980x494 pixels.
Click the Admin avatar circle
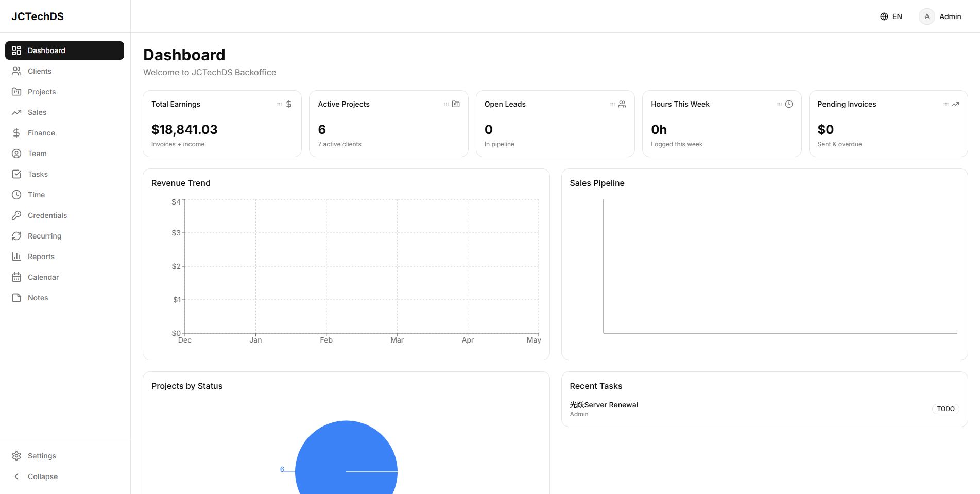click(927, 16)
